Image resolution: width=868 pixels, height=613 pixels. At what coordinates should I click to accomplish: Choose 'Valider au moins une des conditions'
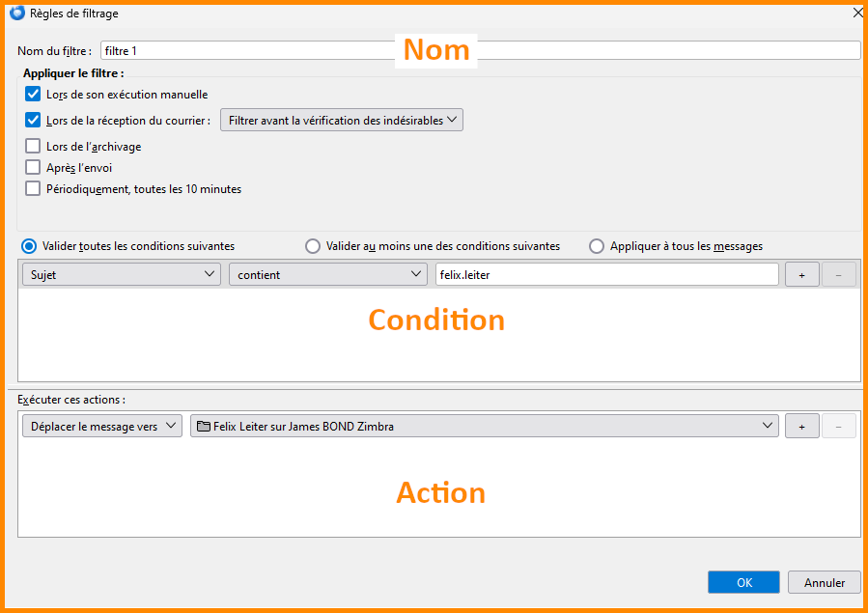(313, 246)
